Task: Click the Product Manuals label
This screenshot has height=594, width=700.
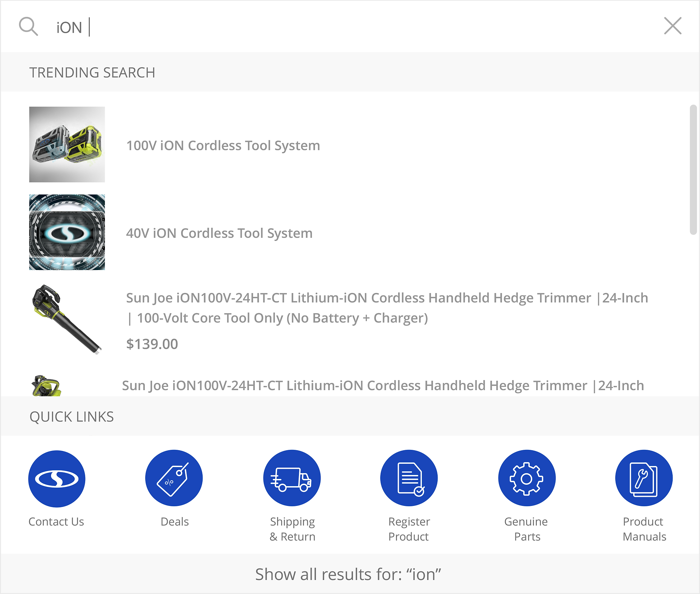Action: pyautogui.click(x=644, y=529)
